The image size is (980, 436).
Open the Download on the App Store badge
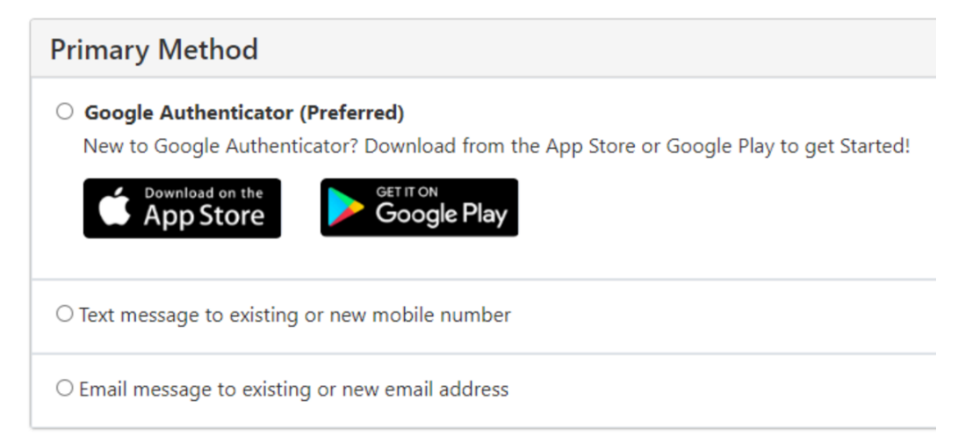click(182, 207)
